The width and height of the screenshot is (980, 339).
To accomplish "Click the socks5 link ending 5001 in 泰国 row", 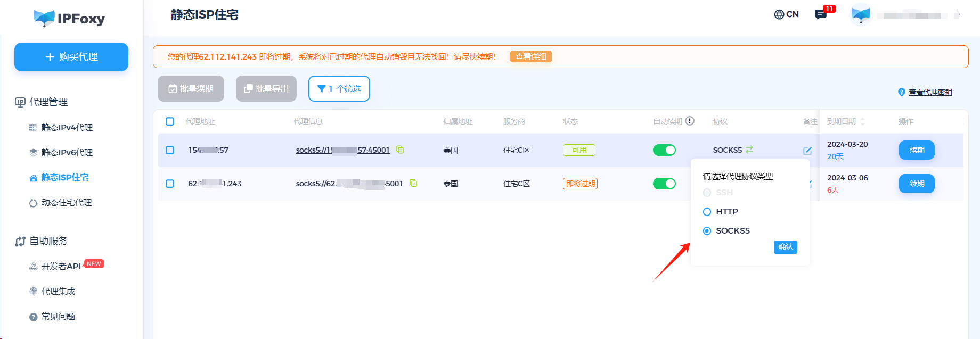I will click(349, 184).
